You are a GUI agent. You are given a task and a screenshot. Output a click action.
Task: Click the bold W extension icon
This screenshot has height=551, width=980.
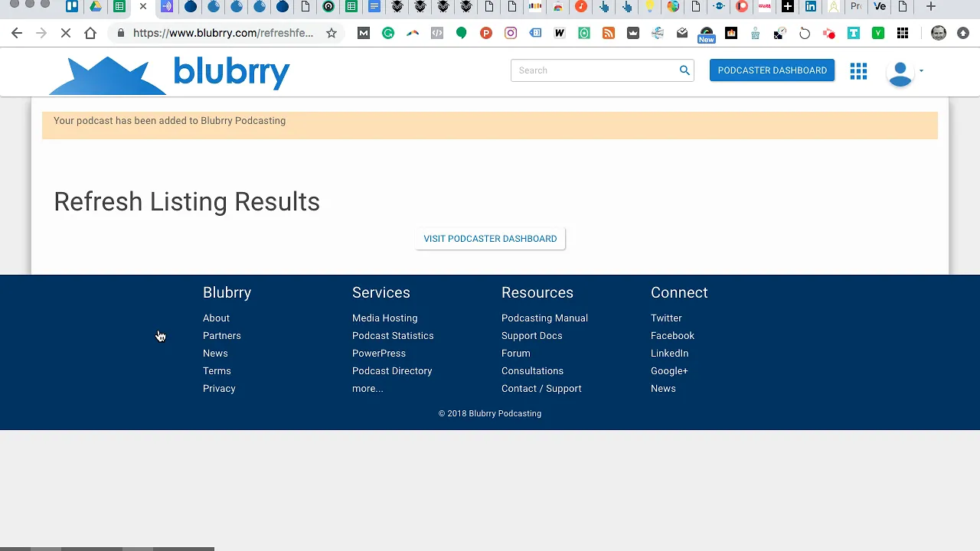[x=560, y=33]
